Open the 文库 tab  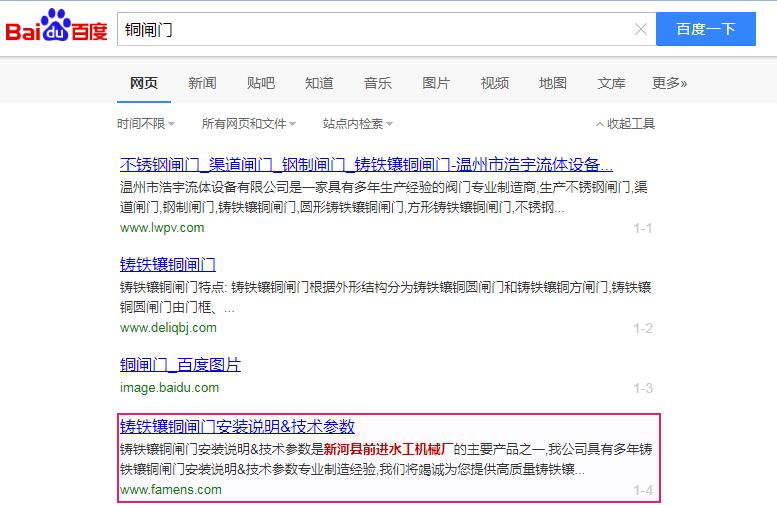click(x=611, y=83)
